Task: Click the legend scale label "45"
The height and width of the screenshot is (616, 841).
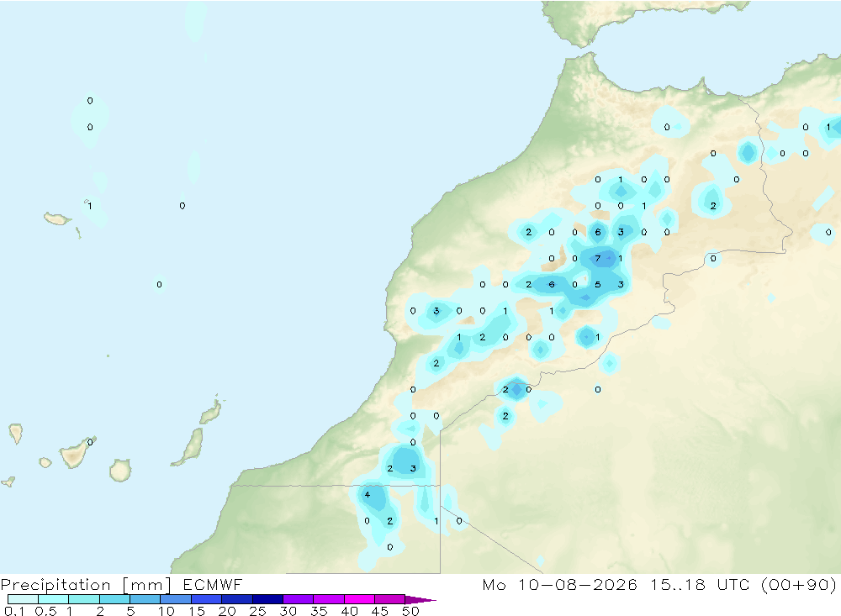Action: coord(380,611)
